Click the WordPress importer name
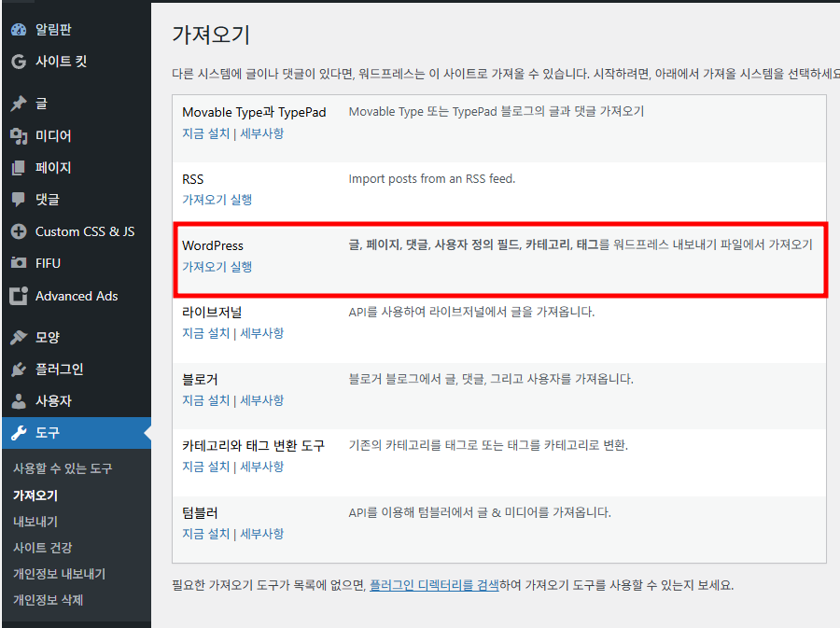840x628 pixels. click(213, 245)
